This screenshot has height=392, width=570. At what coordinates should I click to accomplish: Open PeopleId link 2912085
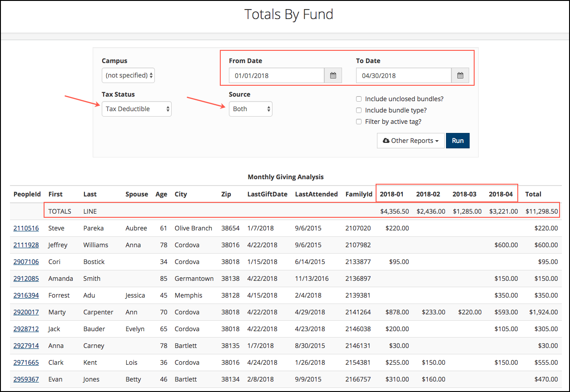(x=26, y=279)
